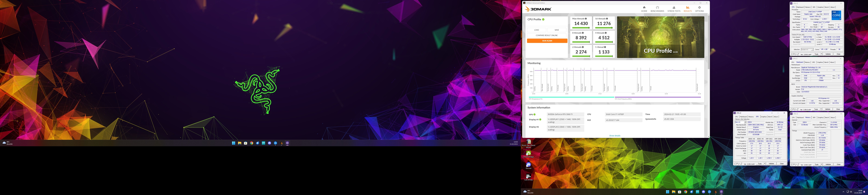Click COMPARE RESULT ONLINE
The image size is (868, 195).
coord(547,35)
